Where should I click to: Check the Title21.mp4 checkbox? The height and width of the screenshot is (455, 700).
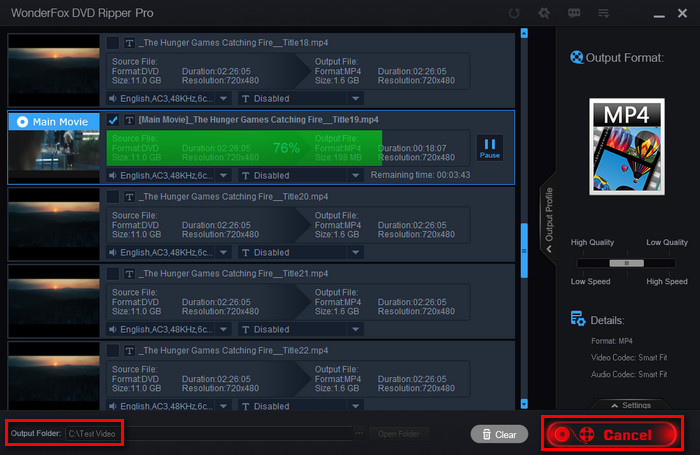pos(113,273)
